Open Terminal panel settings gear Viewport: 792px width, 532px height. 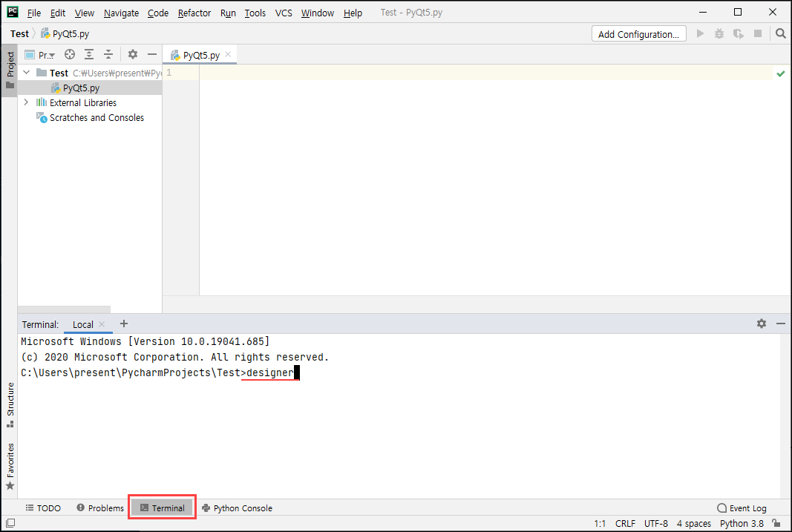(x=761, y=324)
